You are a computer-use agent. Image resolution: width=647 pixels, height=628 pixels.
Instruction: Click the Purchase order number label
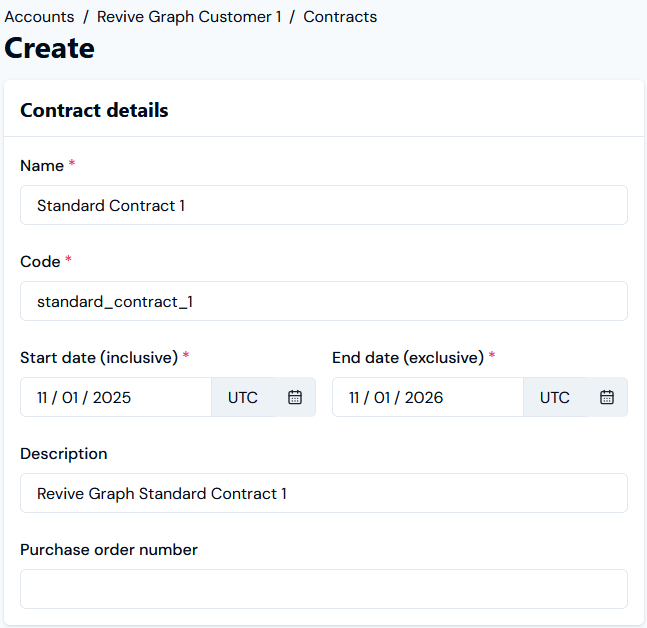click(x=109, y=549)
